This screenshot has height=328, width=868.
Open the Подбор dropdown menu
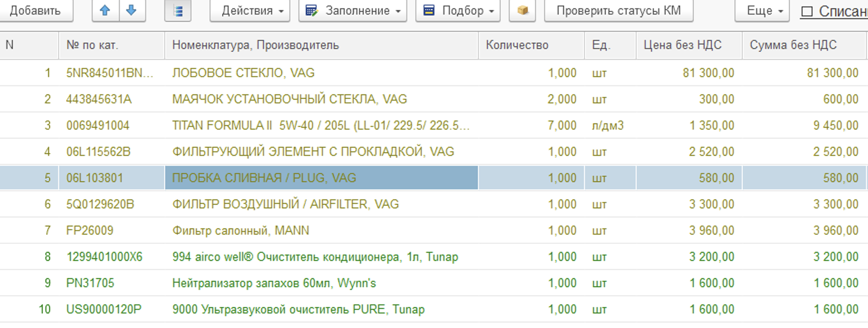coord(458,10)
